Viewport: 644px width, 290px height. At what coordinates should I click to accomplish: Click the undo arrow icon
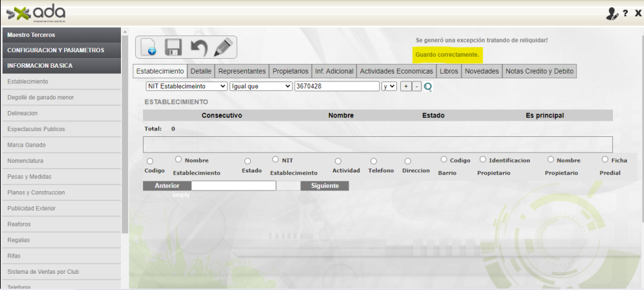click(x=199, y=48)
